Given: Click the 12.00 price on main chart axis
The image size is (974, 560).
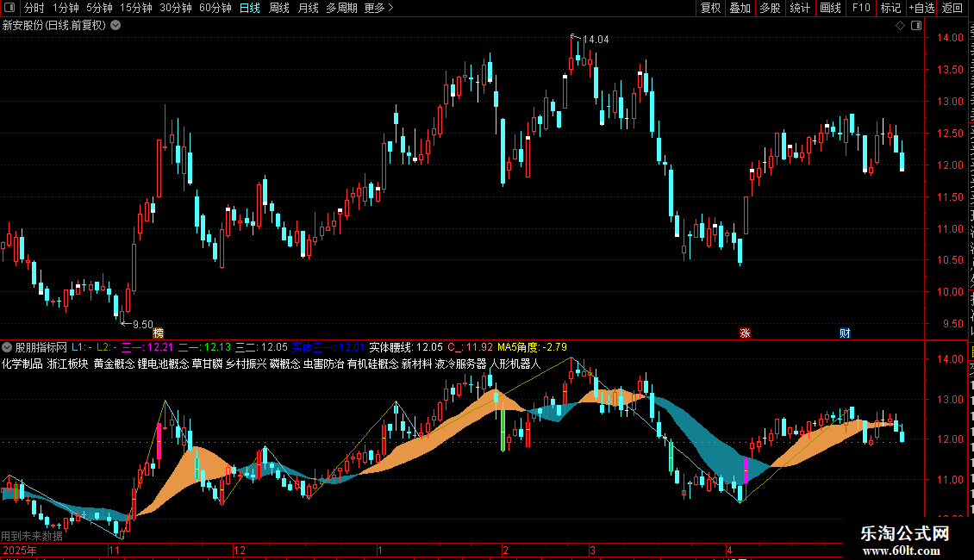Looking at the screenshot, I should point(950,165).
